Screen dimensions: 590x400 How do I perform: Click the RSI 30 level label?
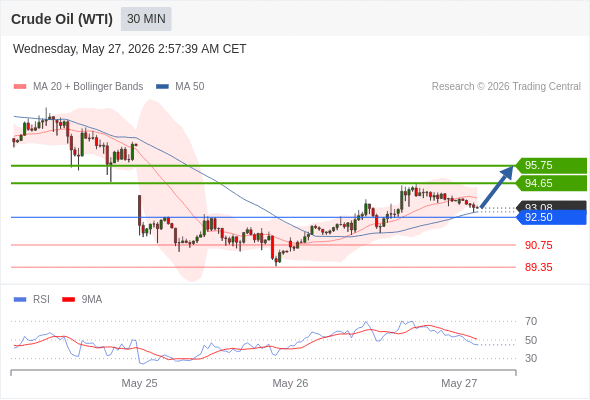pos(531,358)
